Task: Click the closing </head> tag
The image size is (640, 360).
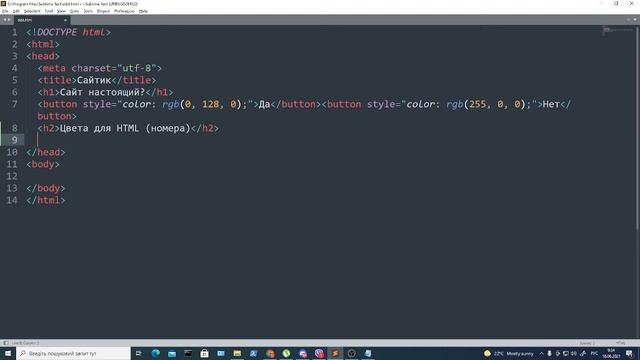Action: (45, 152)
